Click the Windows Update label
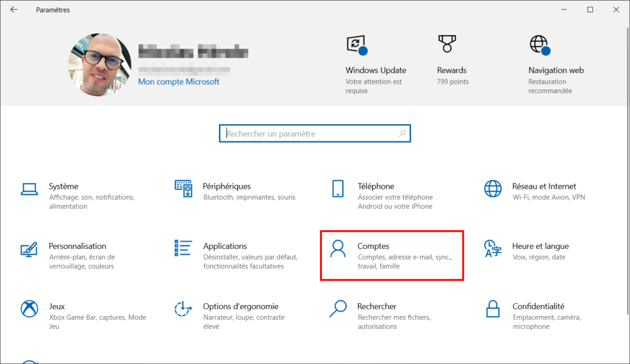The image size is (630, 364). 376,70
